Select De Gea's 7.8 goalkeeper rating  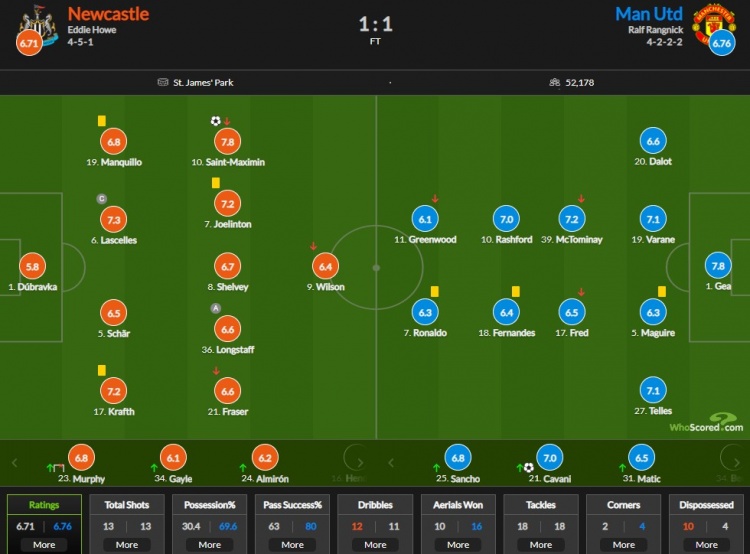[x=718, y=266]
